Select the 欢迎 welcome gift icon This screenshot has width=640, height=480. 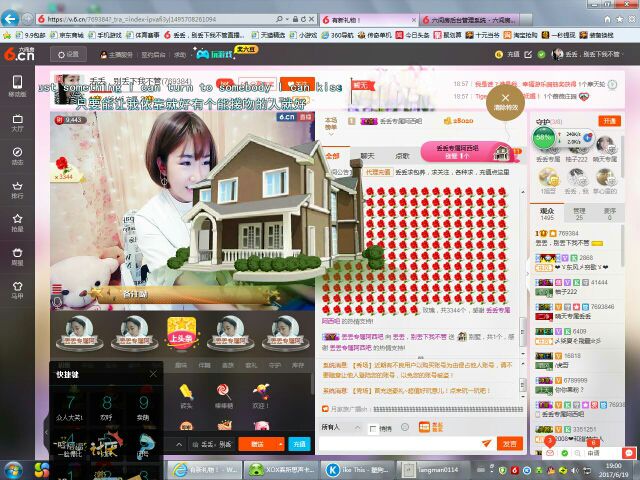tap(261, 393)
